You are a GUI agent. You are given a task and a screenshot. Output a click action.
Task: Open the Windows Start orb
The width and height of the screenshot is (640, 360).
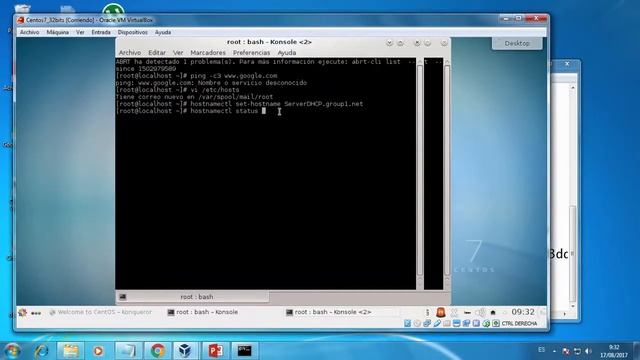click(x=12, y=351)
